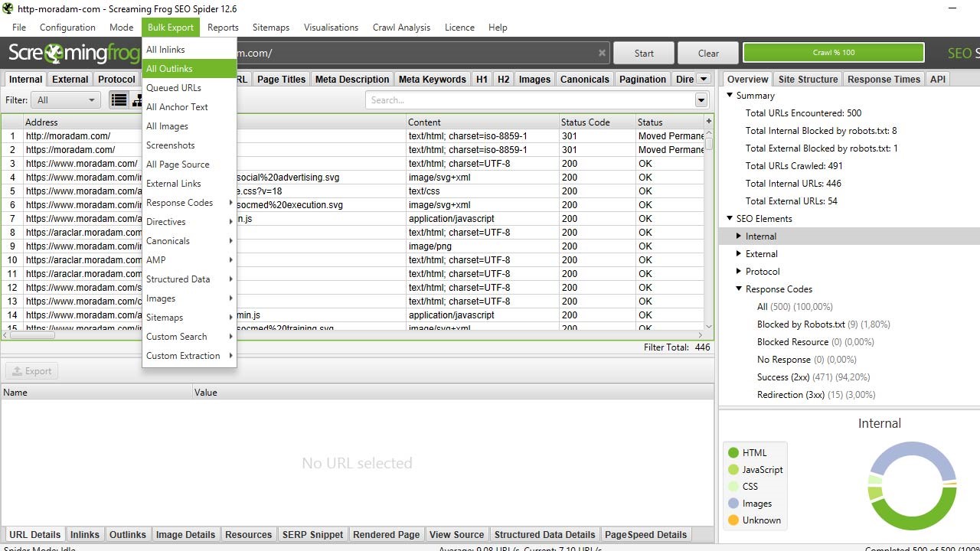
Task: Switch to the Inlinks bottom tab
Action: click(x=85, y=535)
